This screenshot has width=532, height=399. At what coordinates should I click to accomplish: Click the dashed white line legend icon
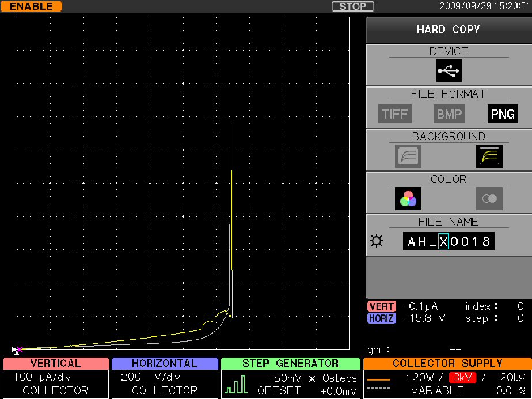[x=379, y=389]
